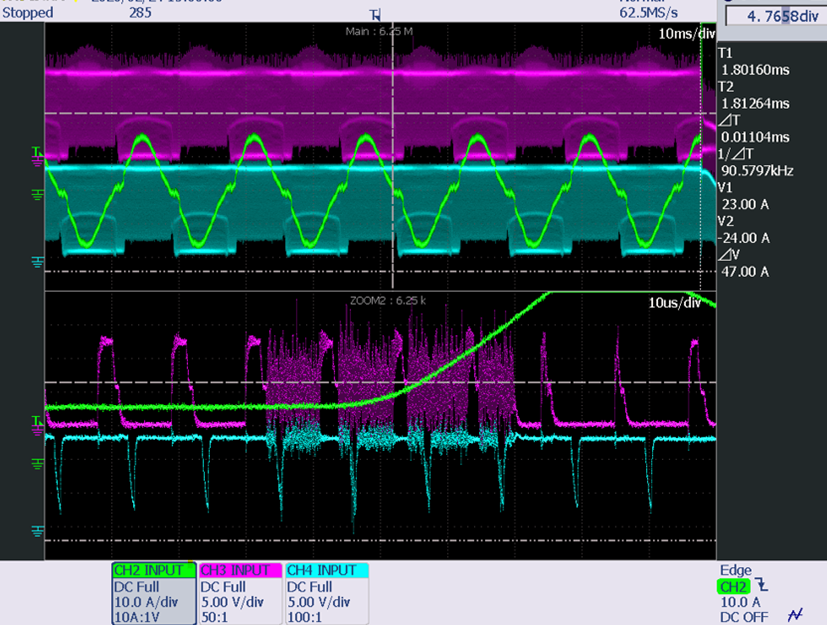Select the magenta CH3 ground marker in zoom window

pyautogui.click(x=37, y=431)
